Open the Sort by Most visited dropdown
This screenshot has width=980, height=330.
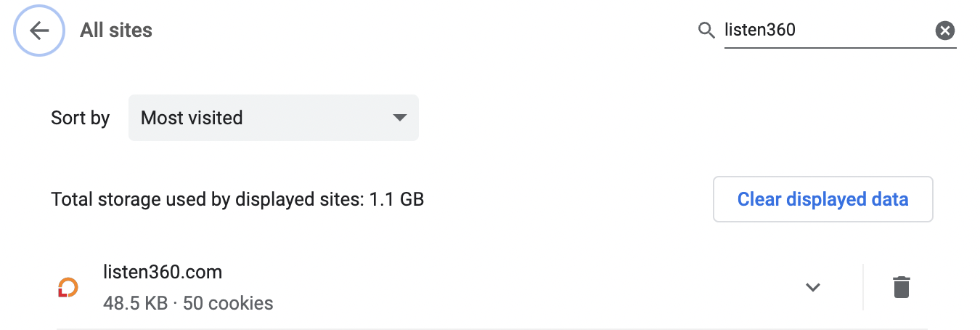tap(274, 118)
